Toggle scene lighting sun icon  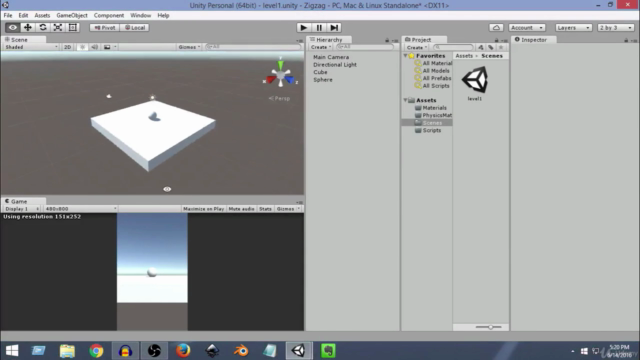pyautogui.click(x=82, y=47)
